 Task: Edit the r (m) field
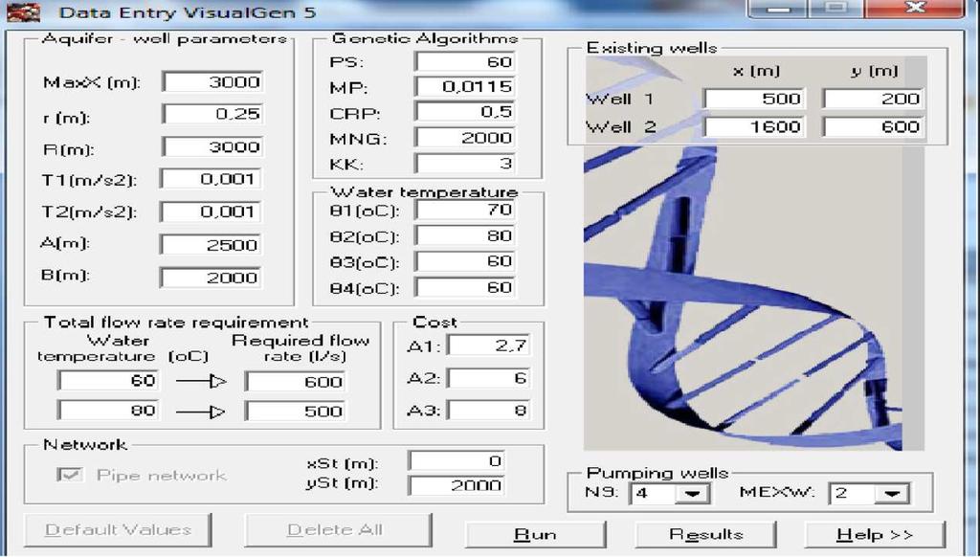point(212,114)
